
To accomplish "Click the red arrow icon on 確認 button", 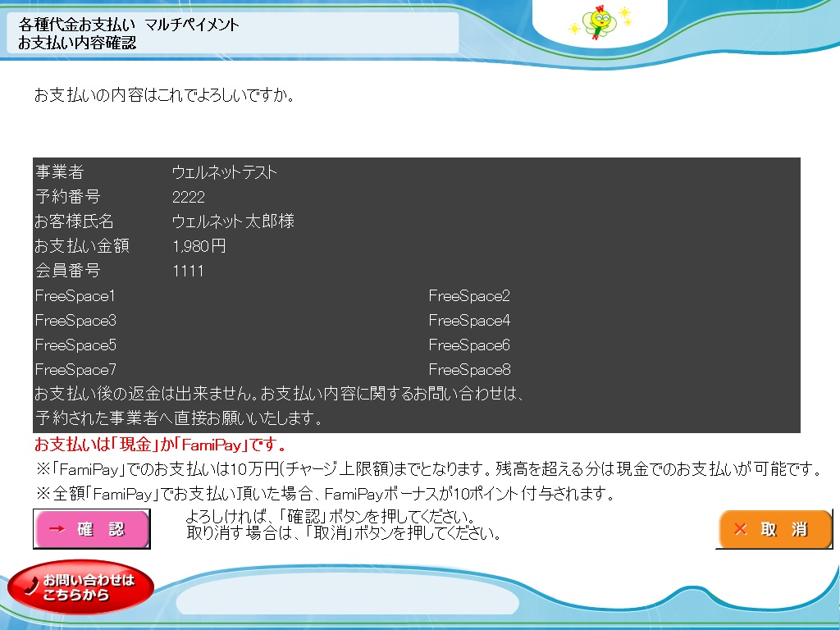I will pyautogui.click(x=57, y=529).
